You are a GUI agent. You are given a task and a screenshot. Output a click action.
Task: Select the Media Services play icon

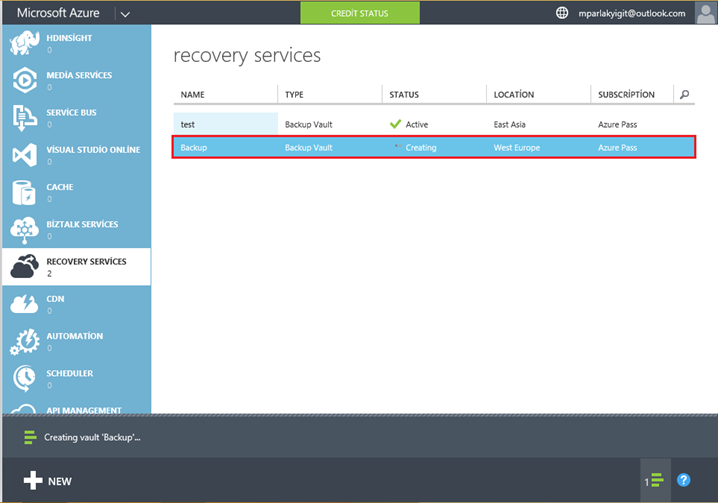(x=24, y=80)
